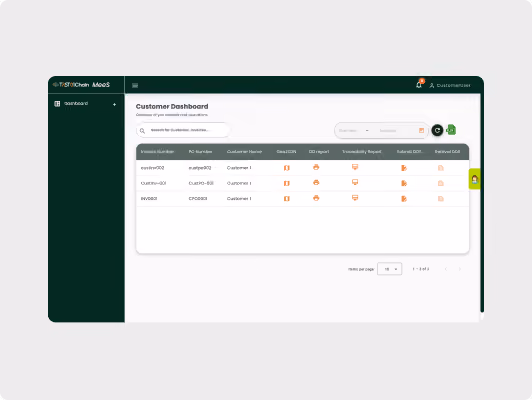Click the Traceability Report column header
Image resolution: width=532 pixels, height=400 pixels.
(361, 152)
